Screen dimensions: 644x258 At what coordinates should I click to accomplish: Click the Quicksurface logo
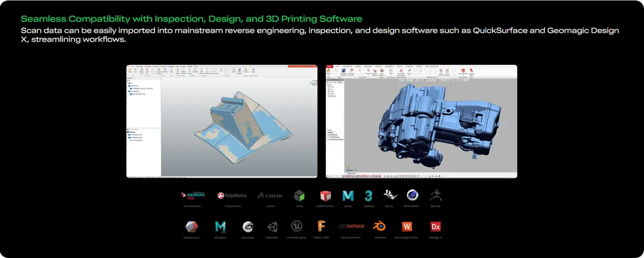coord(351,227)
